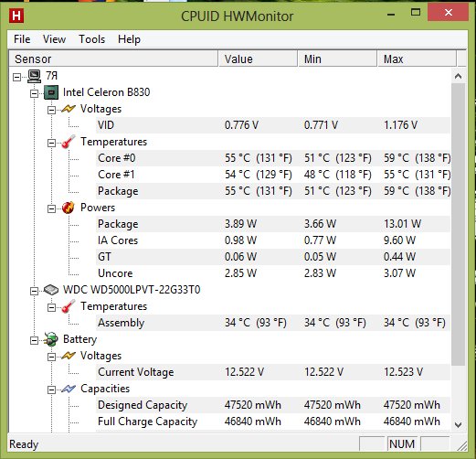Click the 13.01 W max Package value
476x459 pixels.
pyautogui.click(x=402, y=224)
